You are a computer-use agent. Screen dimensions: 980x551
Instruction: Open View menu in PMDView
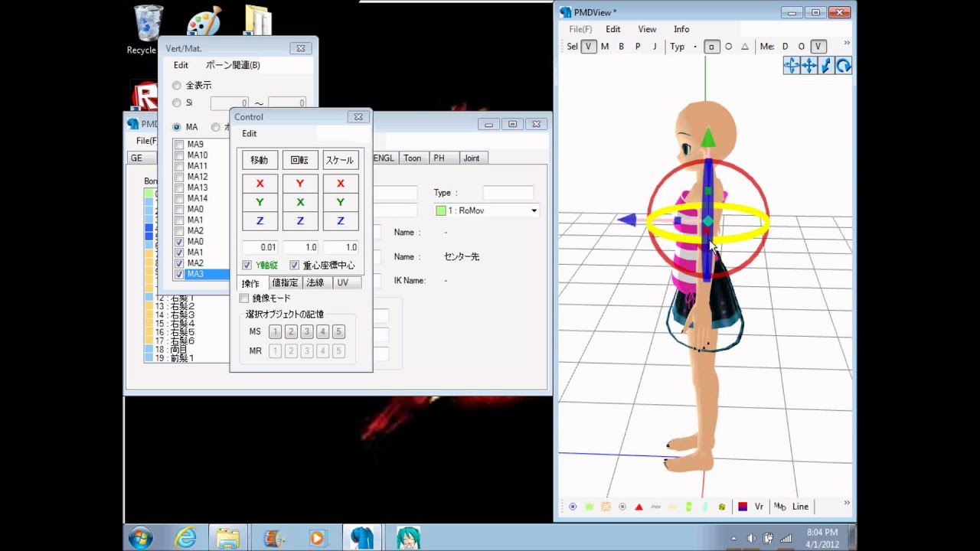pyautogui.click(x=647, y=29)
